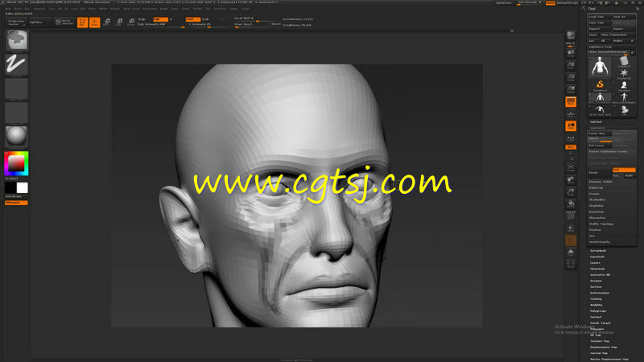Screen dimensions: 644x362
Task: Select the large current human figure tool thumbnail
Action: pyautogui.click(x=600, y=67)
